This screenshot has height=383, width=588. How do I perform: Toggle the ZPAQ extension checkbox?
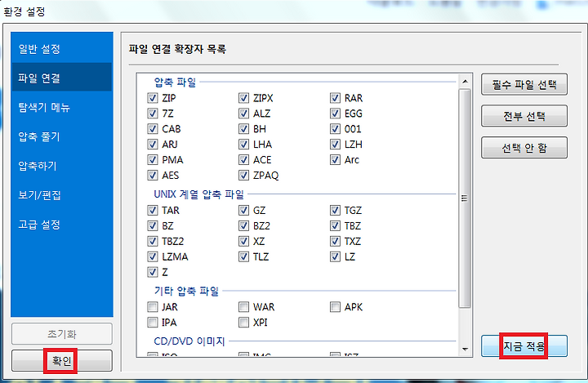(x=243, y=176)
